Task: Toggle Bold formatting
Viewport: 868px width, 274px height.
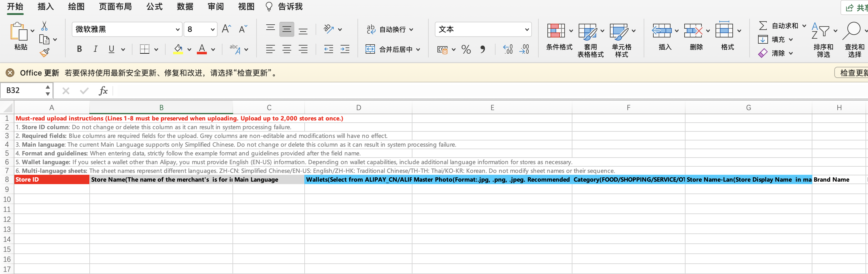Action: (x=79, y=49)
